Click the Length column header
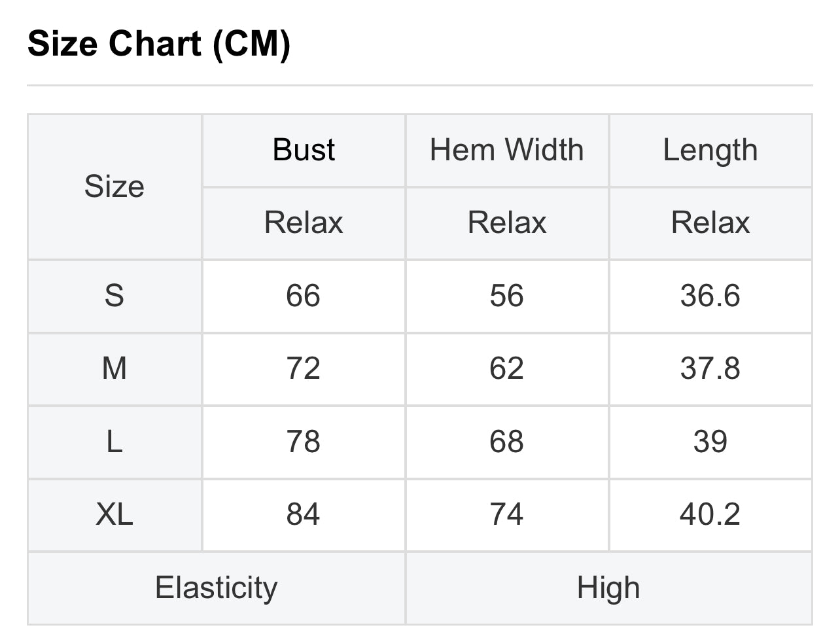840x638 pixels. point(710,150)
